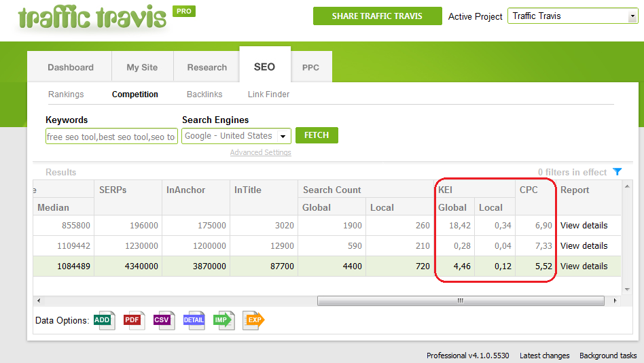
Task: Click the Report column header
Action: 588,197
